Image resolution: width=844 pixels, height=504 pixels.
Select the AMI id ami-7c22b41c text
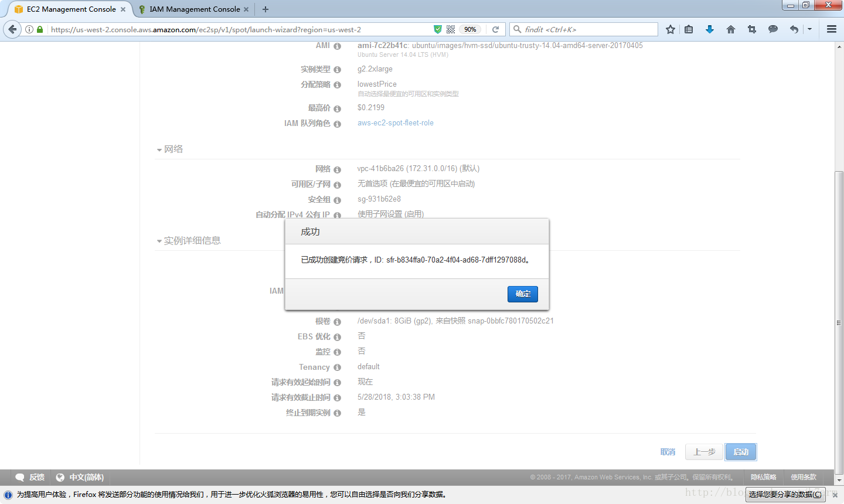(383, 46)
